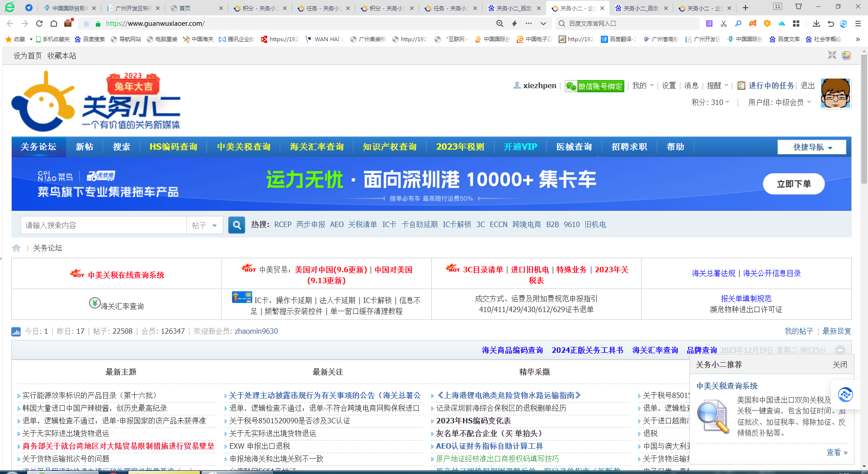Collapse the forum section with round toggle
The width and height of the screenshot is (868, 474).
click(840, 350)
